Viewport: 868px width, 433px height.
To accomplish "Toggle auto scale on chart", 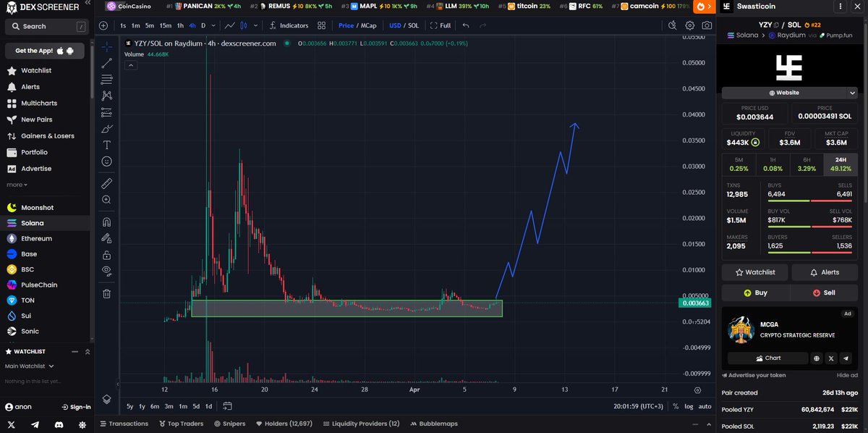I will 705,406.
